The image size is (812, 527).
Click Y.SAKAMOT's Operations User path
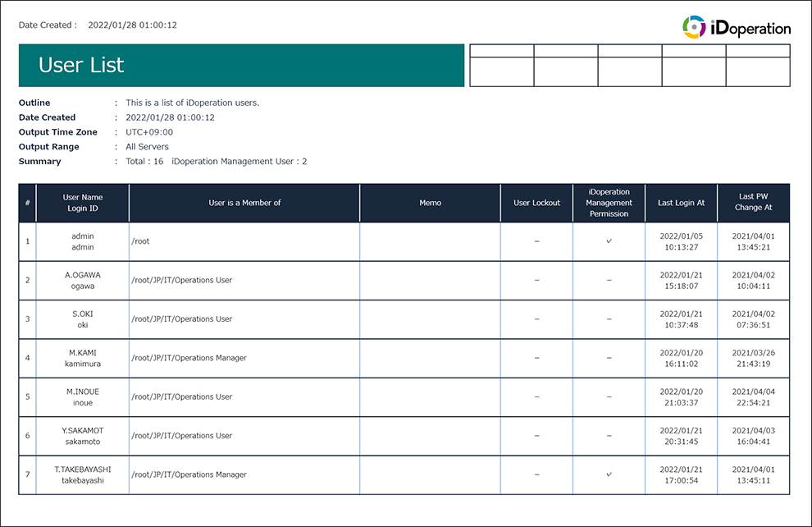pos(181,435)
